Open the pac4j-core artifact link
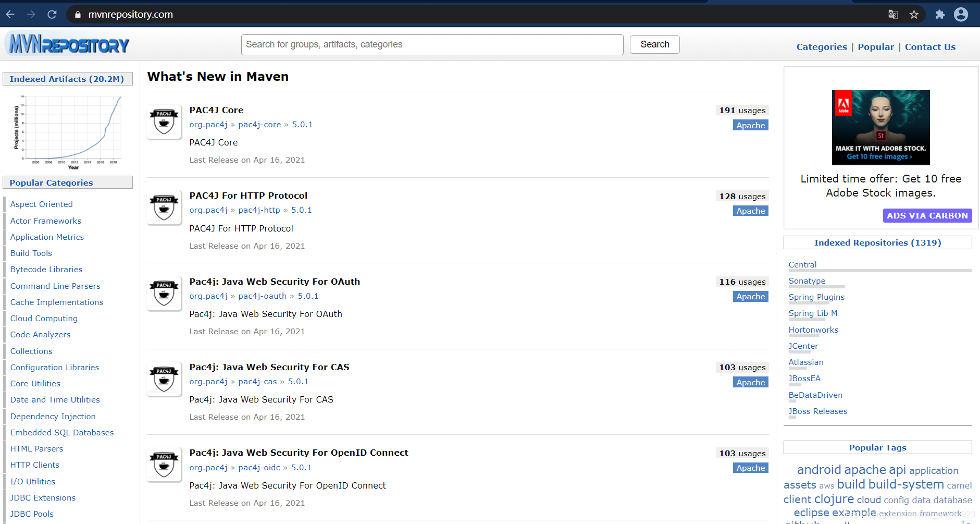Viewport: 980px width, 524px height. coord(259,125)
